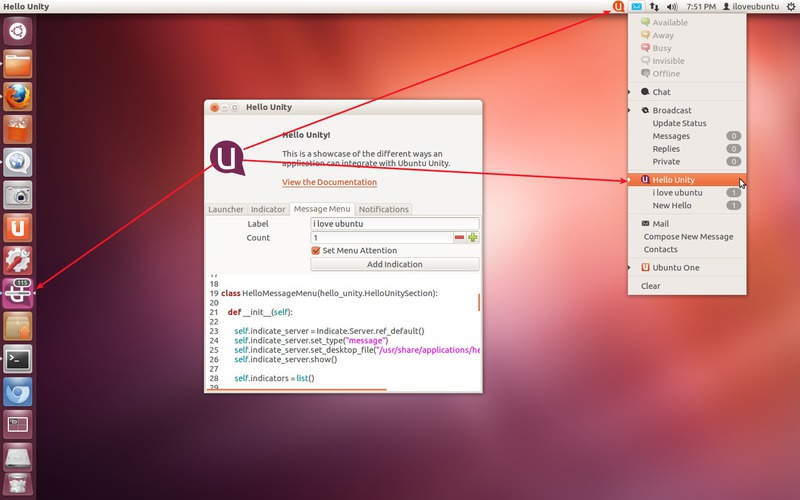This screenshot has height=500, width=800.
Task: Follow the View the Documentation link
Action: tap(329, 182)
